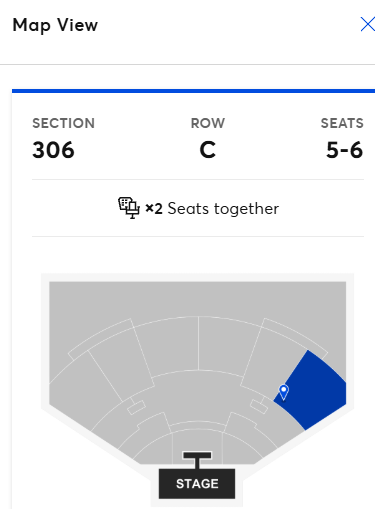Click the section number 306
The width and height of the screenshot is (375, 509).
(x=53, y=150)
